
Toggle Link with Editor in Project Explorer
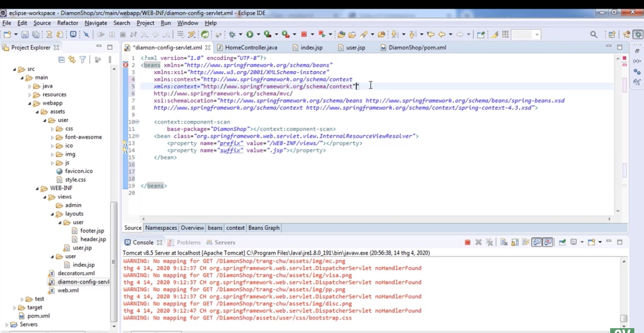pos(72,60)
